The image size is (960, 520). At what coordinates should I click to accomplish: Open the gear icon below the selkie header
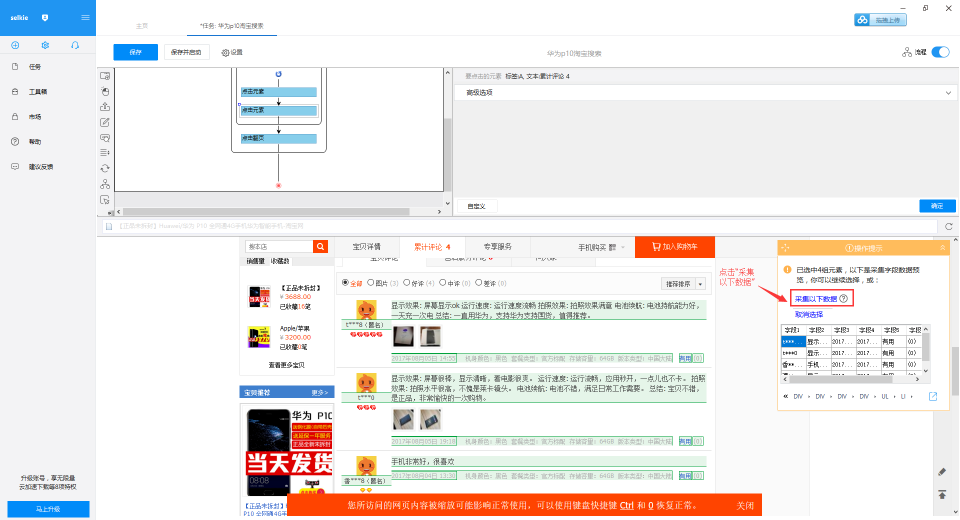click(x=45, y=45)
